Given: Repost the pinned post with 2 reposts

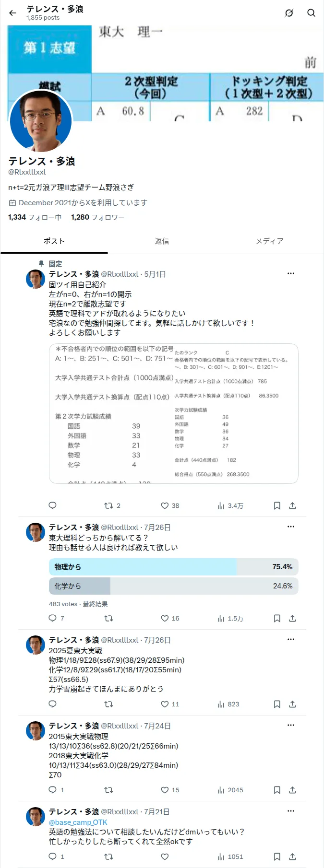Looking at the screenshot, I should pos(112,505).
